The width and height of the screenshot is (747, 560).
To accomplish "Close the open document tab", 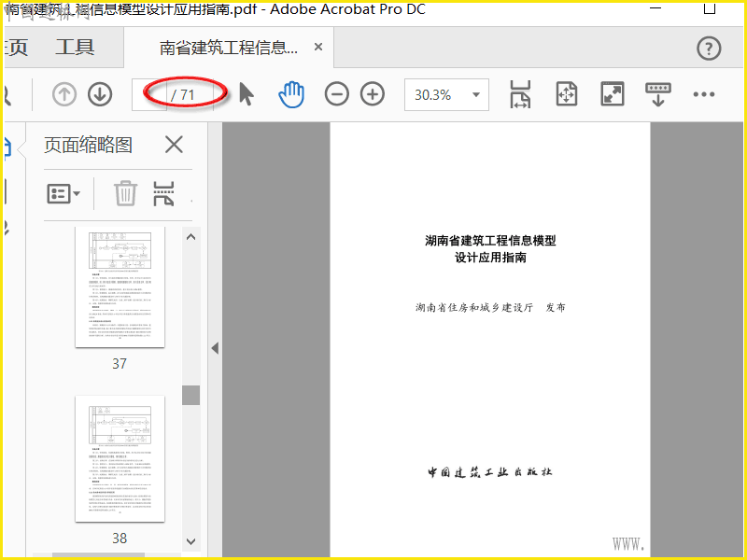I will 318,47.
